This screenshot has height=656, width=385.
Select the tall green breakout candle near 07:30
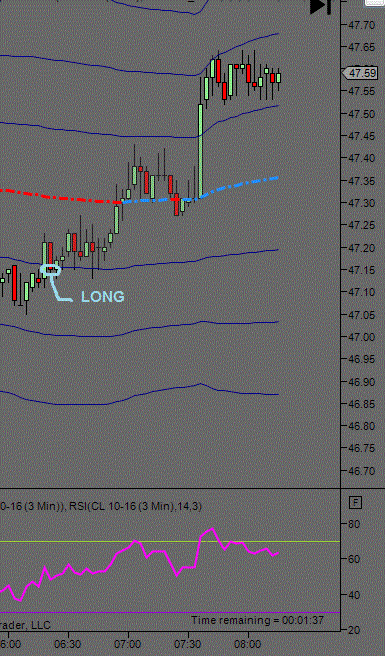pos(200,151)
